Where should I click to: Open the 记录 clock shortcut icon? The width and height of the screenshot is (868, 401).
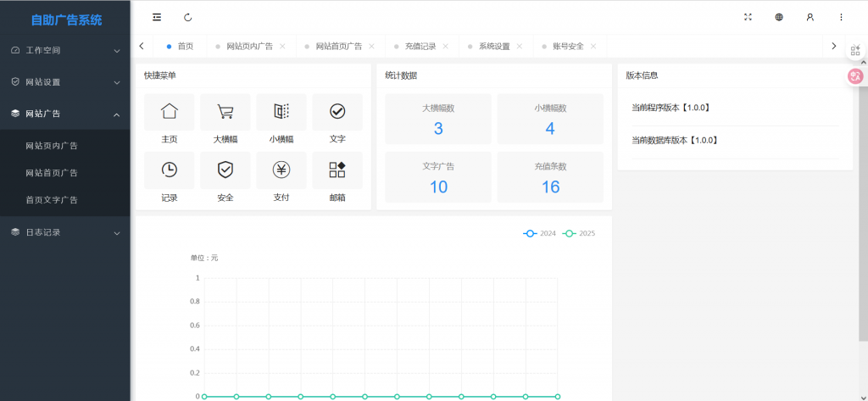click(170, 170)
